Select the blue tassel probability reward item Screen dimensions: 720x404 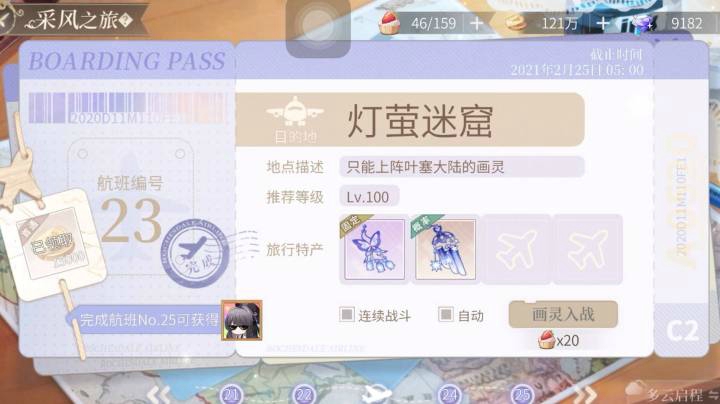click(444, 249)
